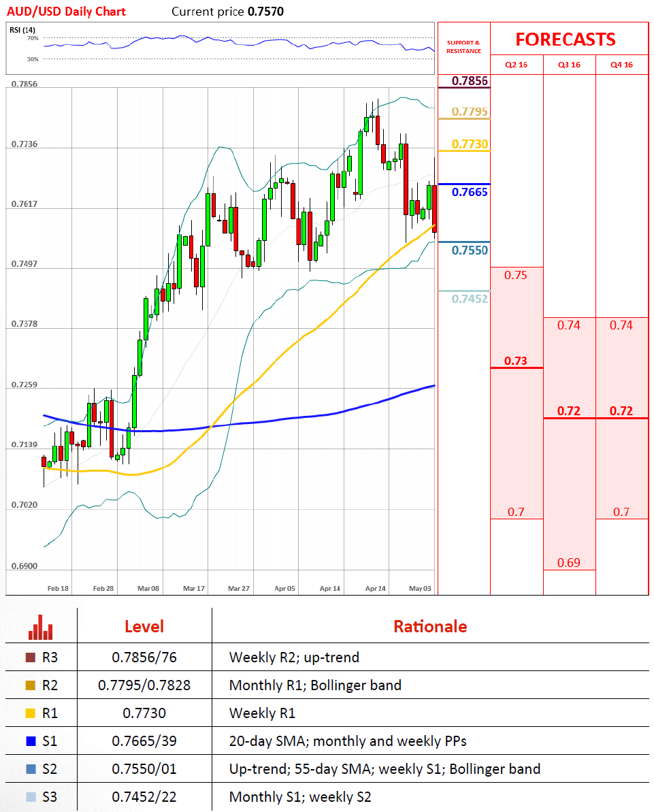
Task: Select the 0.69 low in Q3 16 forecast
Action: pyautogui.click(x=569, y=563)
